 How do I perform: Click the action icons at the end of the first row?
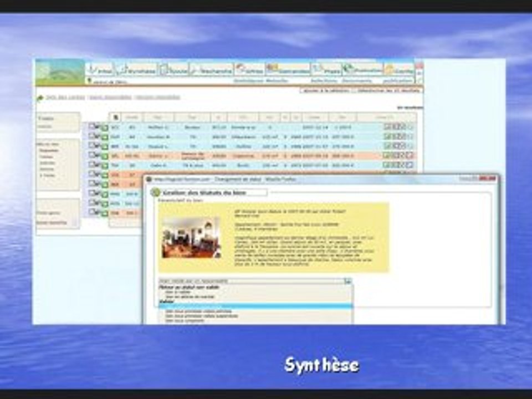(x=398, y=127)
